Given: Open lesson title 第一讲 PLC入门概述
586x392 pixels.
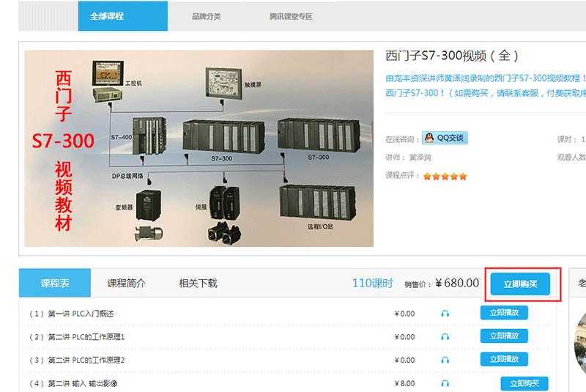Looking at the screenshot, I should click(81, 314).
